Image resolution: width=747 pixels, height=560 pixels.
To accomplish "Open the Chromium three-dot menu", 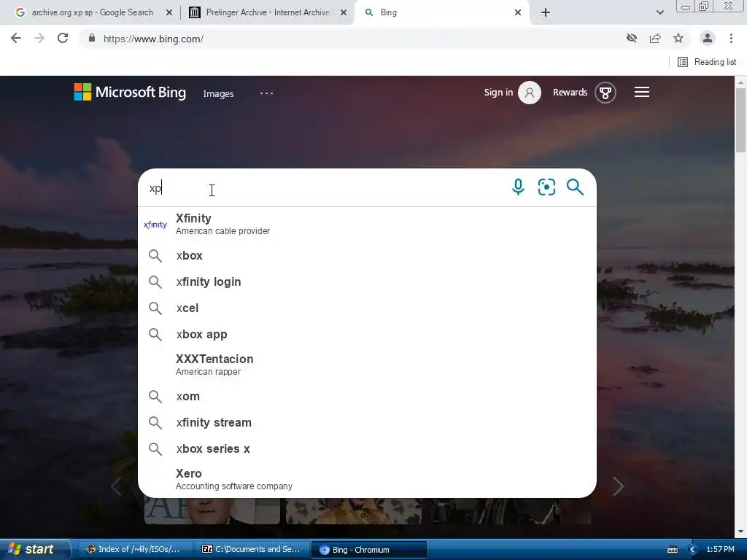I will [731, 38].
